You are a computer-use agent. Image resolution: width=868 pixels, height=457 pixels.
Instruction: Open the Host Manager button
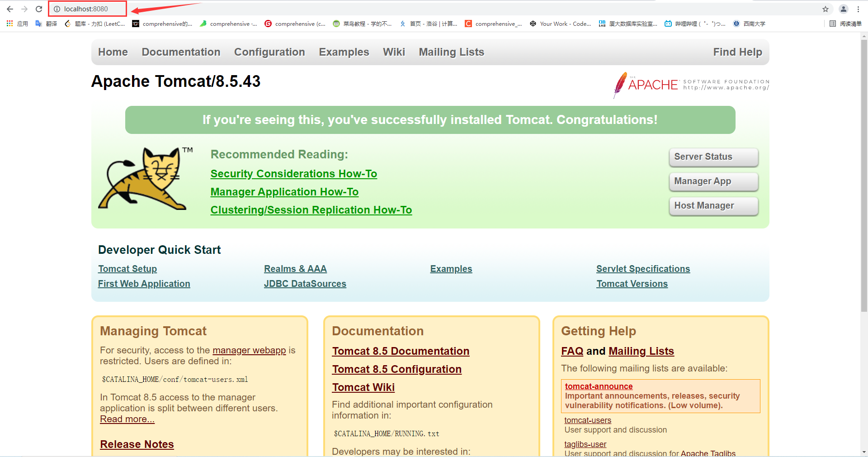[713, 206]
